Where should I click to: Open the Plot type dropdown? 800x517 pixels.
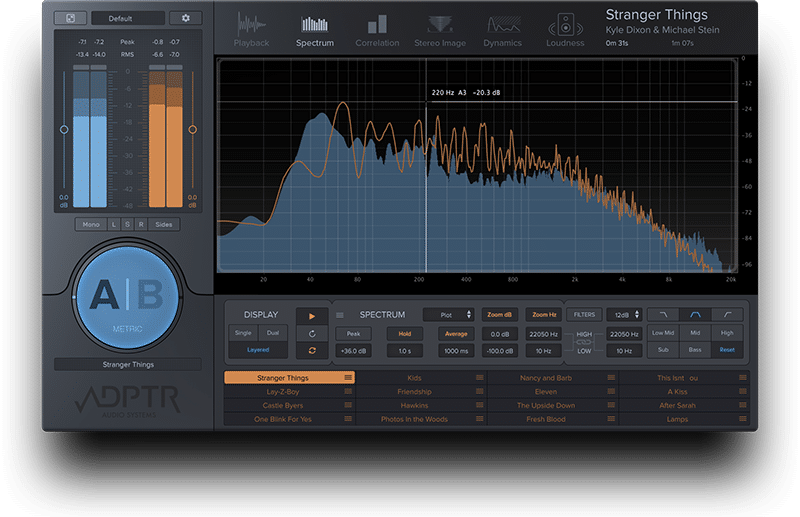tap(449, 315)
